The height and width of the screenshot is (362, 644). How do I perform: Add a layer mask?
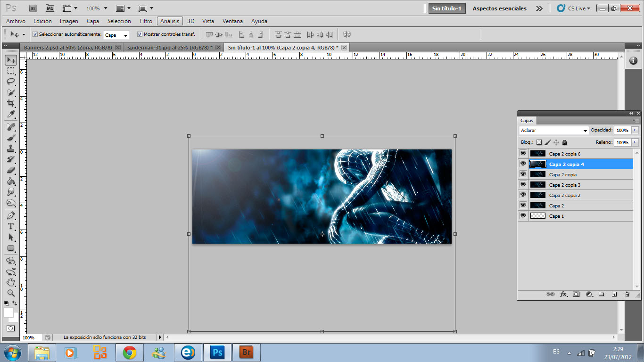point(576,294)
